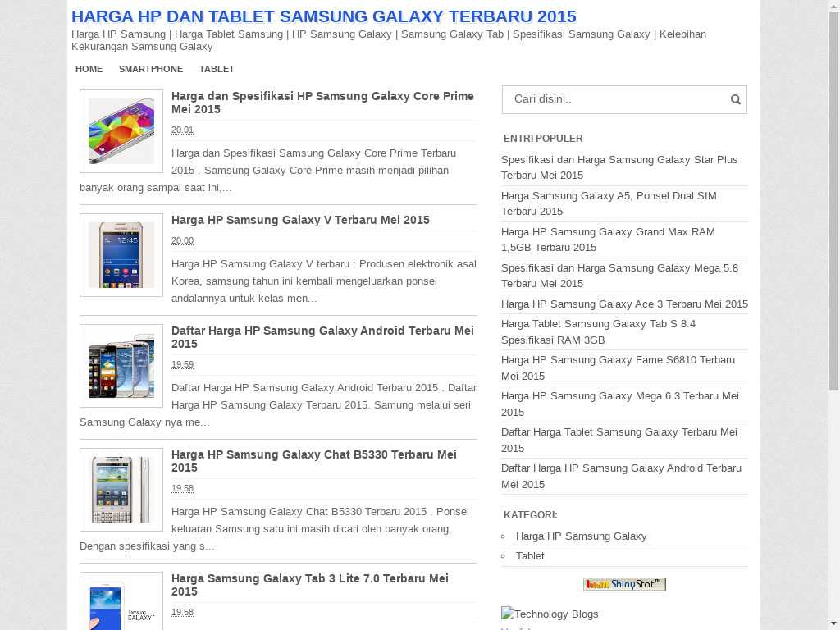Click the Galaxy Chat B5330 thumbnail
Viewport: 840px width, 630px height.
tap(121, 490)
